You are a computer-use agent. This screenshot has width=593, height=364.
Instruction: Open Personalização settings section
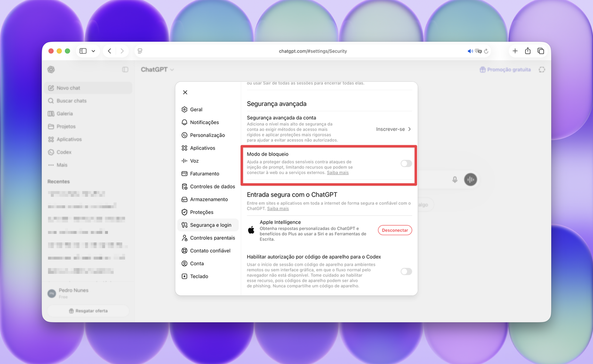click(208, 135)
